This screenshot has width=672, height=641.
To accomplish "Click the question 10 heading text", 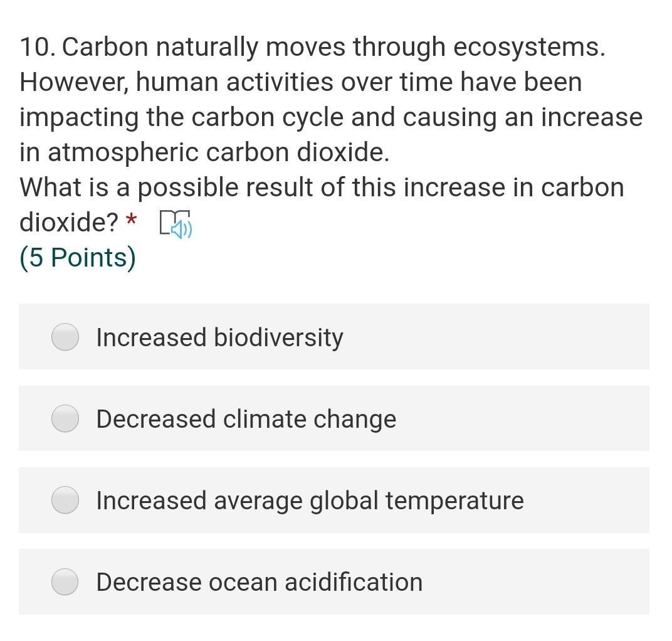I will (331, 134).
